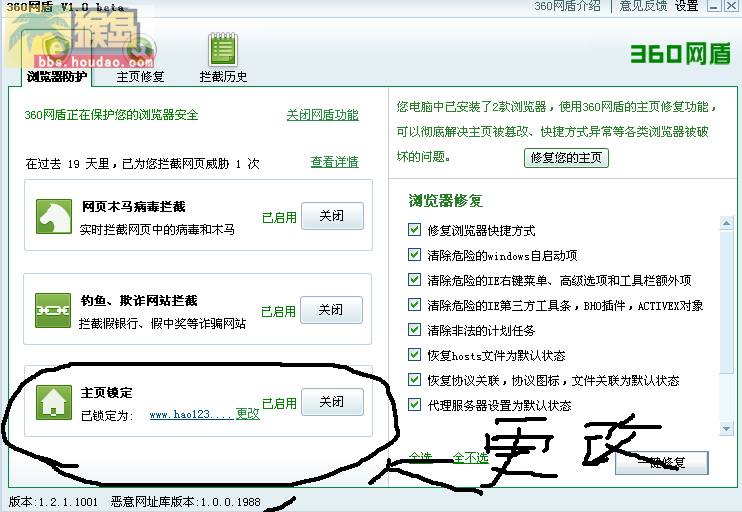The image size is (742, 512).
Task: Open the 拦截历史 tab label
Action: point(223,77)
